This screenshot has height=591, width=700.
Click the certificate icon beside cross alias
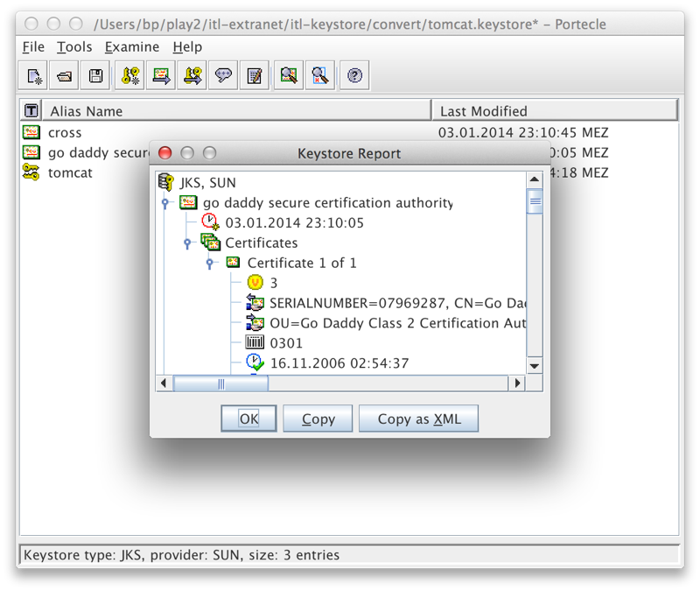[x=31, y=132]
